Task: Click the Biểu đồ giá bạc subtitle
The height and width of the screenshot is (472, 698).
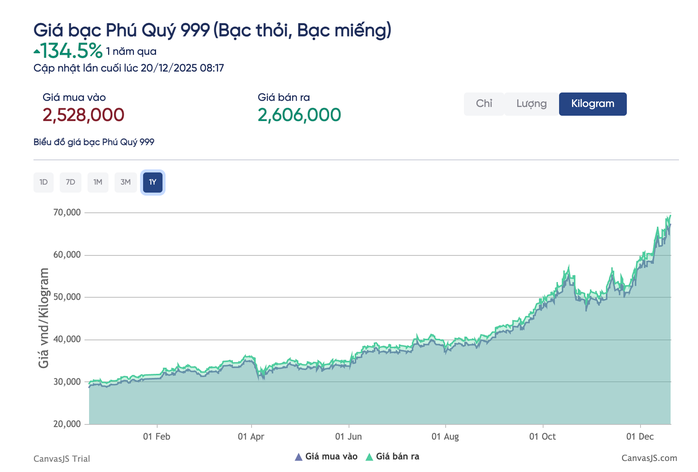Action: click(94, 142)
